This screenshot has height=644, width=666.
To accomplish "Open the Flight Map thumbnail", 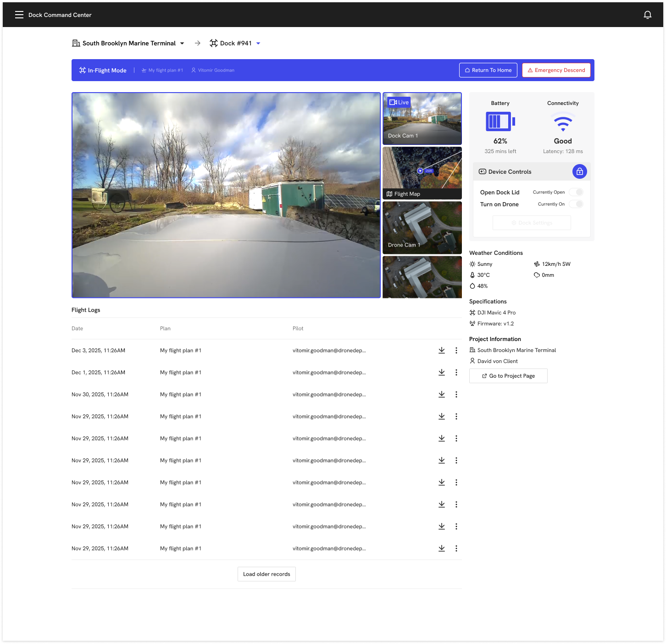I will pyautogui.click(x=422, y=173).
